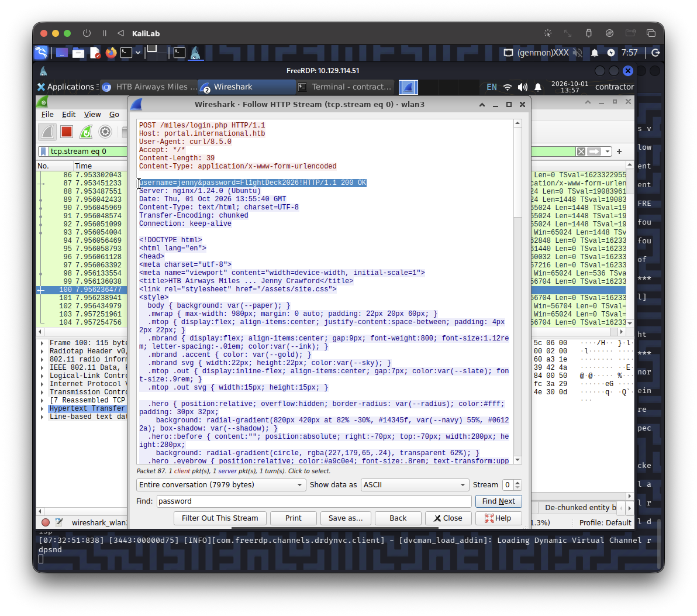The width and height of the screenshot is (697, 616).
Task: Expand the Radiotap Header row
Action: click(x=42, y=352)
